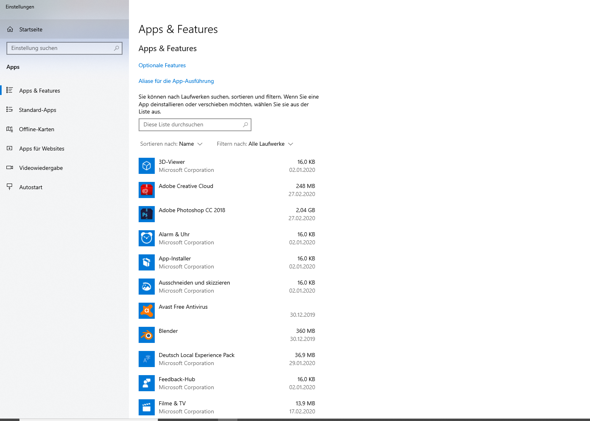The height and width of the screenshot is (421, 590).
Task: Click the 17.02.2020 install date
Action: pos(302,411)
